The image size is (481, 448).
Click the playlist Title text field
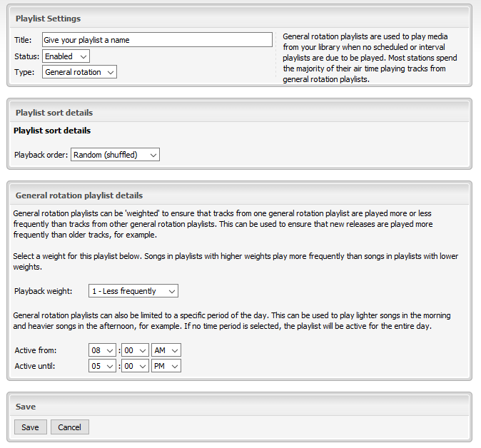(157, 40)
